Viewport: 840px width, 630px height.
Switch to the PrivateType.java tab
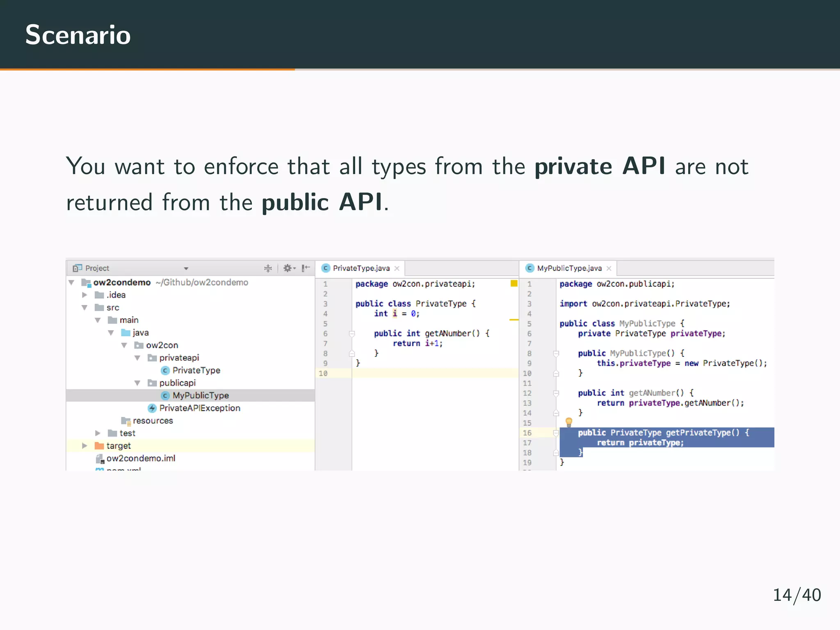[x=361, y=268]
